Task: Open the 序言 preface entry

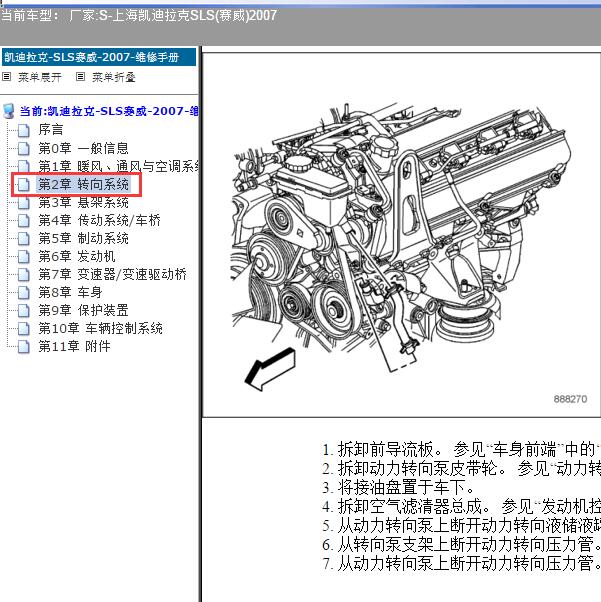Action: pos(51,130)
